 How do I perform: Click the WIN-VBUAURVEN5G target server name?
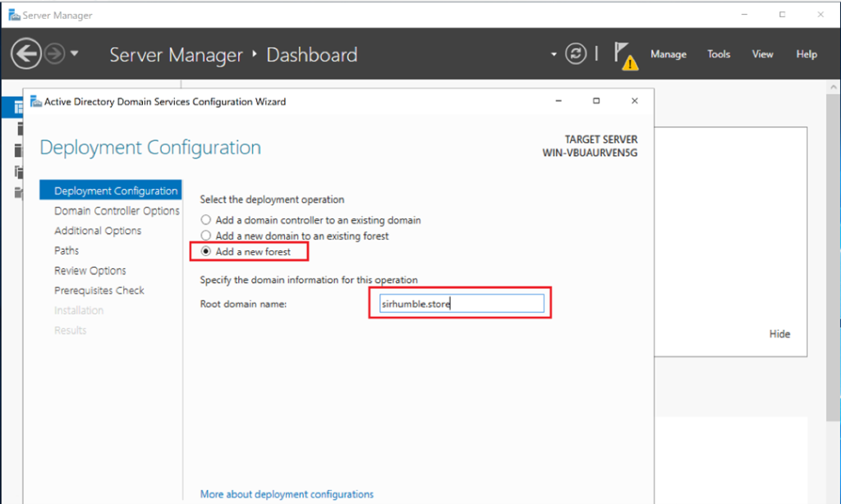590,153
